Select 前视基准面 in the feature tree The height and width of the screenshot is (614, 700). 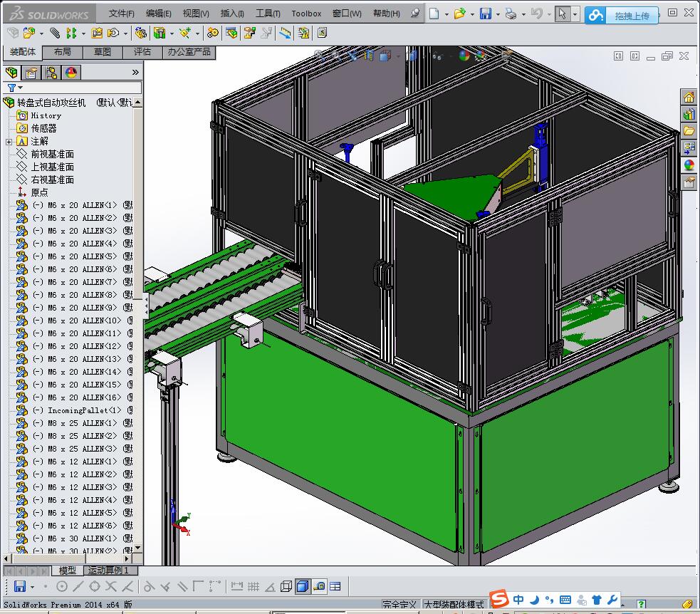click(x=52, y=154)
